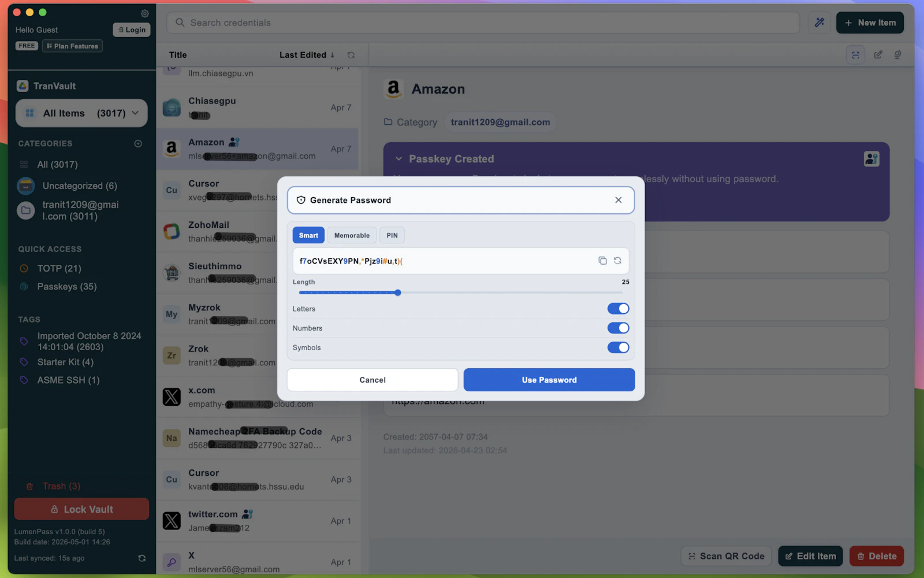Open settings gear in sidebar header

[144, 13]
